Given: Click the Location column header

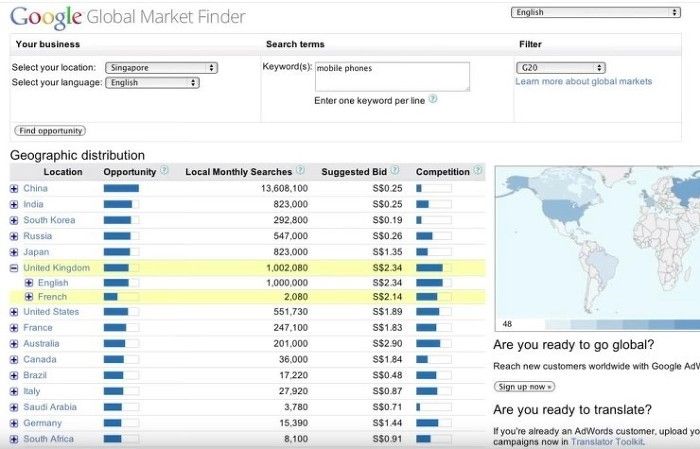Looking at the screenshot, I should point(63,172).
